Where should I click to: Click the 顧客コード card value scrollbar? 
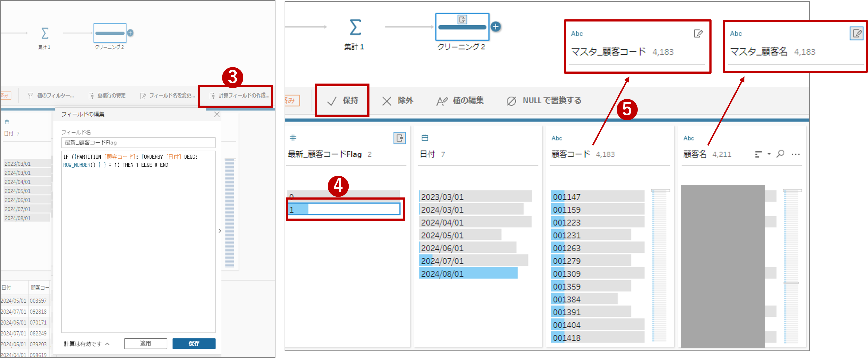click(x=660, y=266)
